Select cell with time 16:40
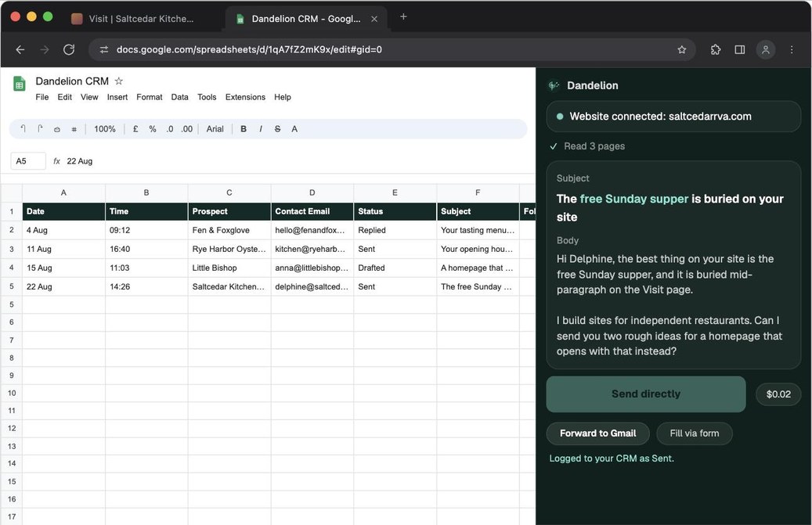812x525 pixels. pos(146,249)
